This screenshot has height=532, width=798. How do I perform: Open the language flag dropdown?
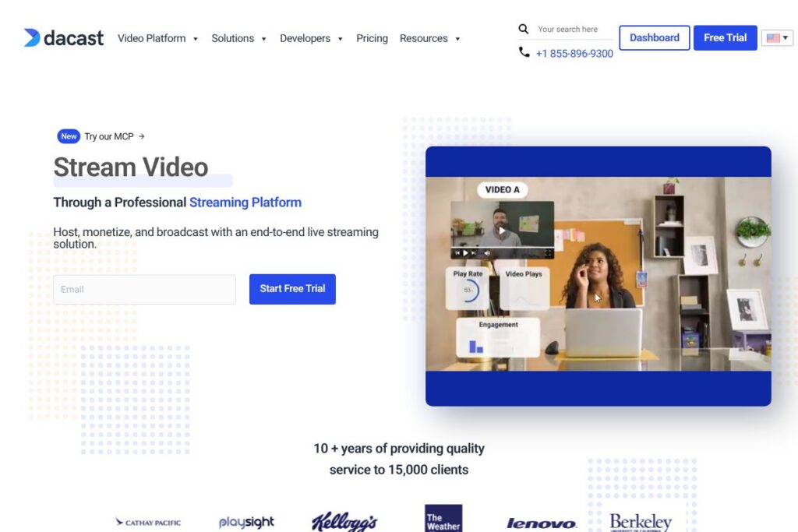tap(776, 37)
